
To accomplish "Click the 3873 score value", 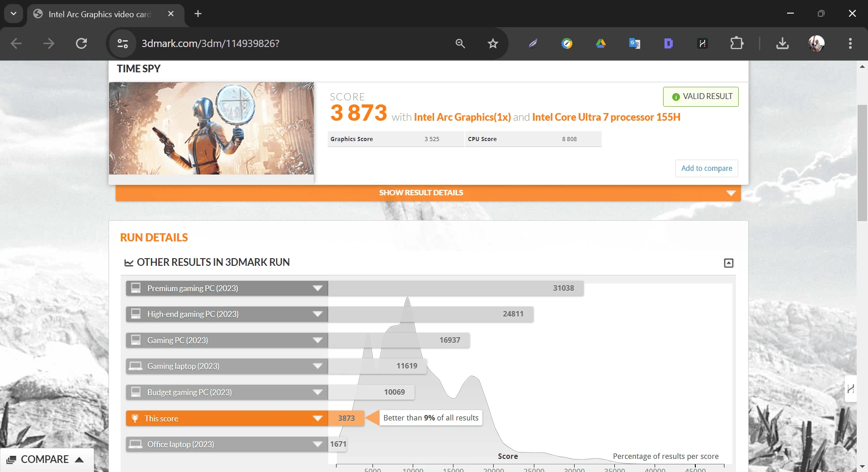I will [346, 418].
